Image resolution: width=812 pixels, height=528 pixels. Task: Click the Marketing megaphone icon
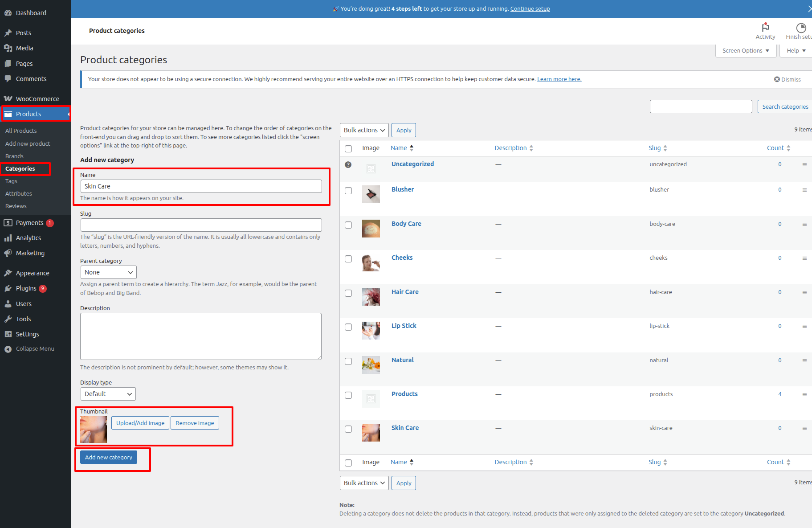tap(8, 253)
